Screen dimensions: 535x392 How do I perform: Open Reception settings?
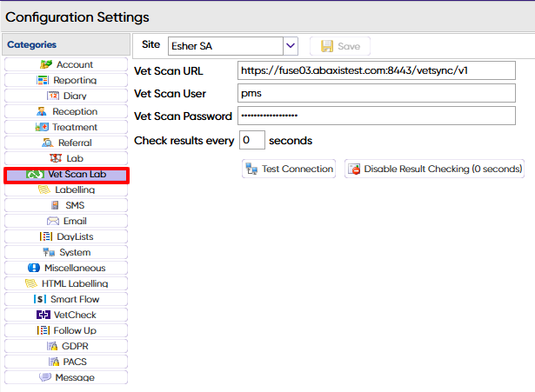click(x=66, y=111)
